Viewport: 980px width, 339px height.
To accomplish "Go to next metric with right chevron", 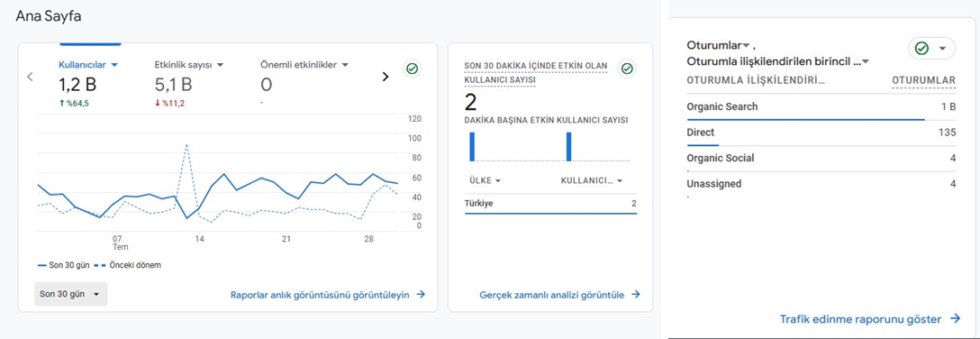I will pyautogui.click(x=385, y=77).
